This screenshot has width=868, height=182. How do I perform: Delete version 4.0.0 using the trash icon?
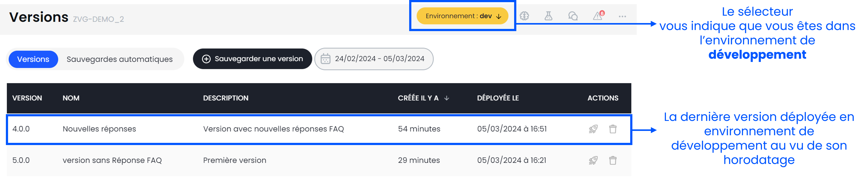(x=613, y=129)
